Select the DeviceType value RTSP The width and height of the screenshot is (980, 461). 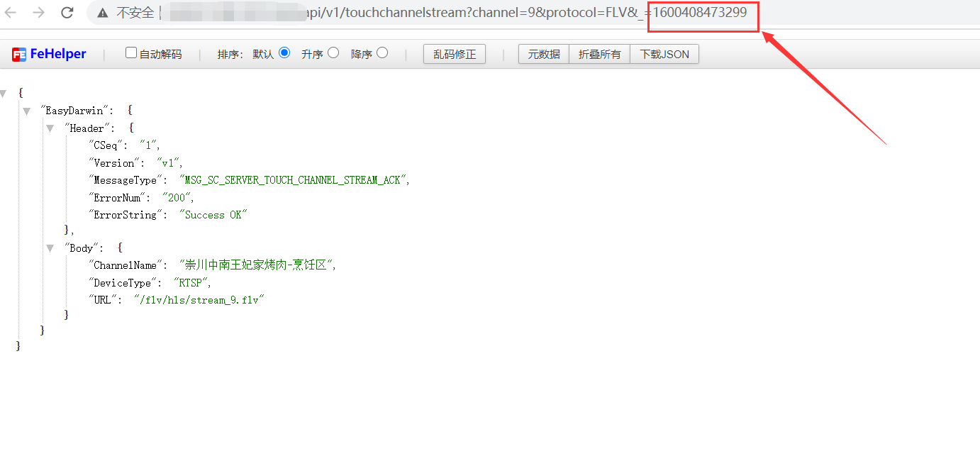[x=191, y=283]
